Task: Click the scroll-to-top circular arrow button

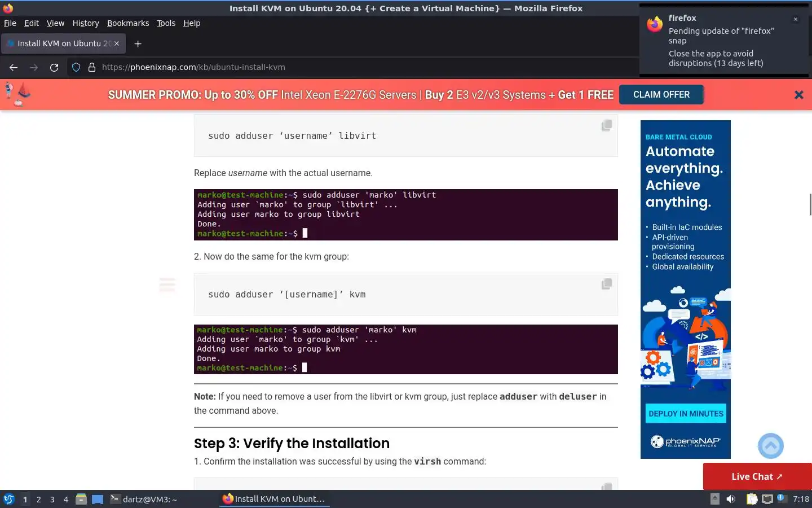Action: (771, 446)
